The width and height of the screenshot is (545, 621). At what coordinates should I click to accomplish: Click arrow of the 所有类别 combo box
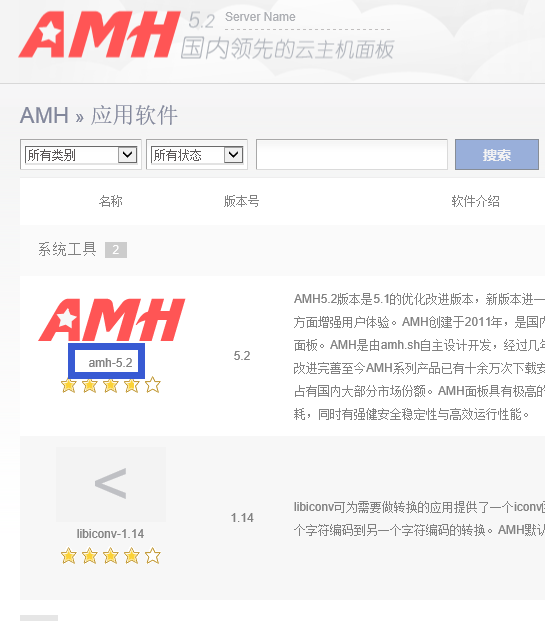coord(128,154)
